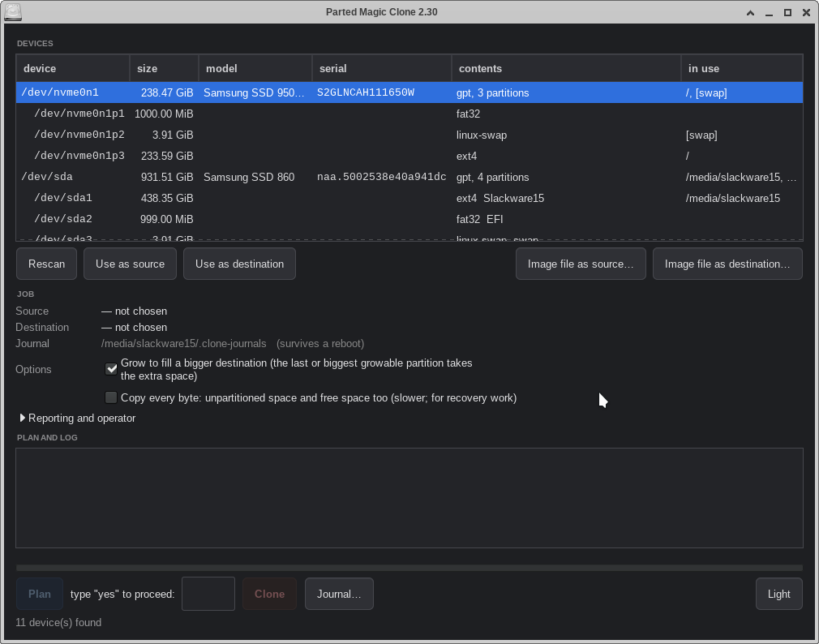Click the Rescan button

pyautogui.click(x=46, y=264)
